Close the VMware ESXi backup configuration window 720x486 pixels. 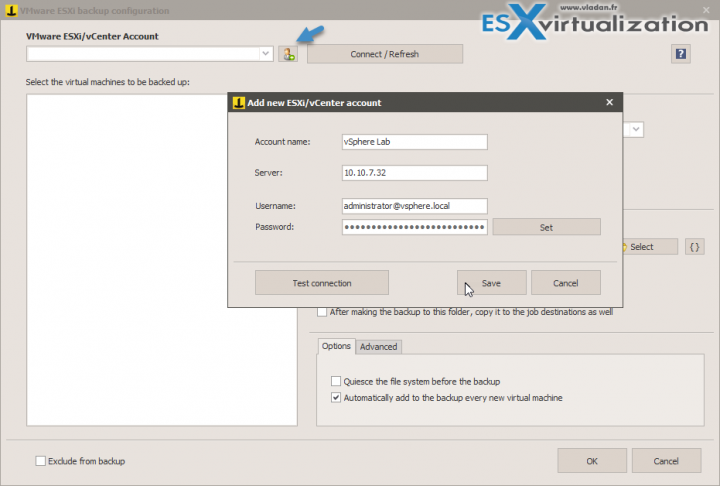tap(706, 10)
